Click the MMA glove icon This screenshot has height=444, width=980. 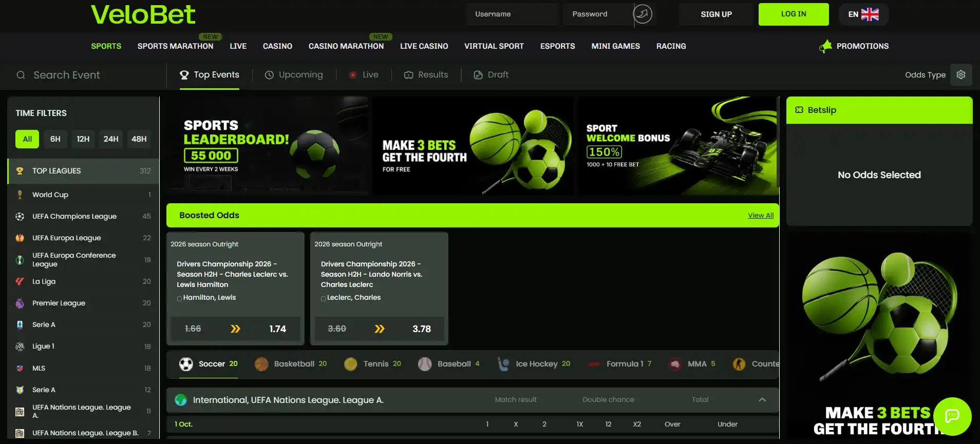pos(675,364)
